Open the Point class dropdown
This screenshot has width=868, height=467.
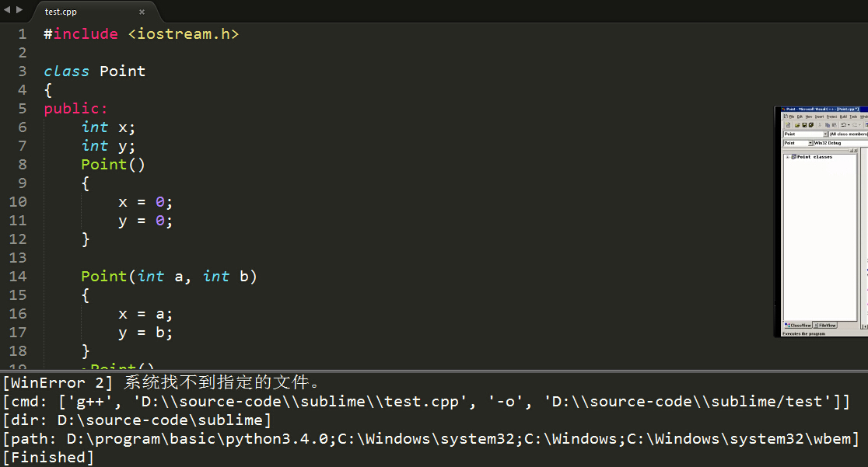806,134
